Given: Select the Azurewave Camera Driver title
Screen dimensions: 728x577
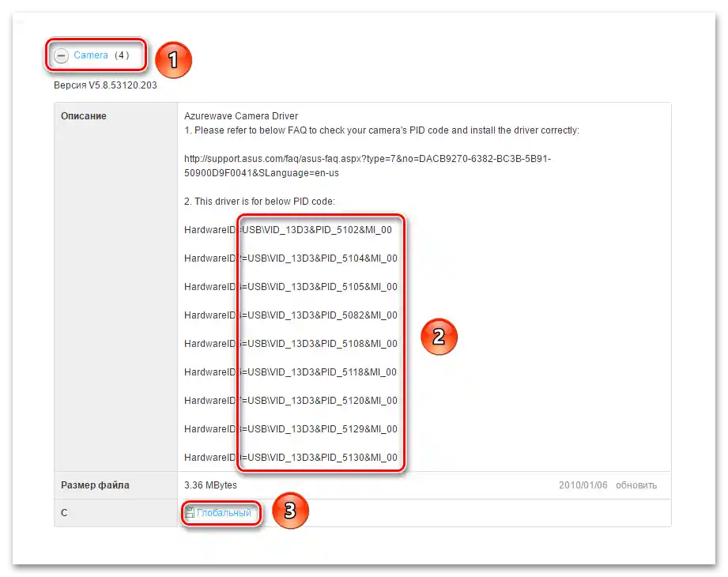Looking at the screenshot, I should [x=241, y=116].
